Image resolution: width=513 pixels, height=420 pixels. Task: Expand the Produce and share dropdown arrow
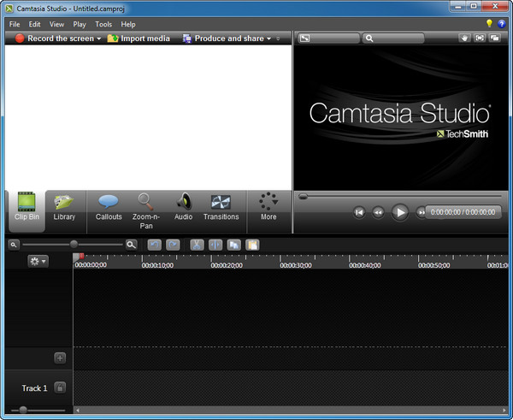coord(268,38)
